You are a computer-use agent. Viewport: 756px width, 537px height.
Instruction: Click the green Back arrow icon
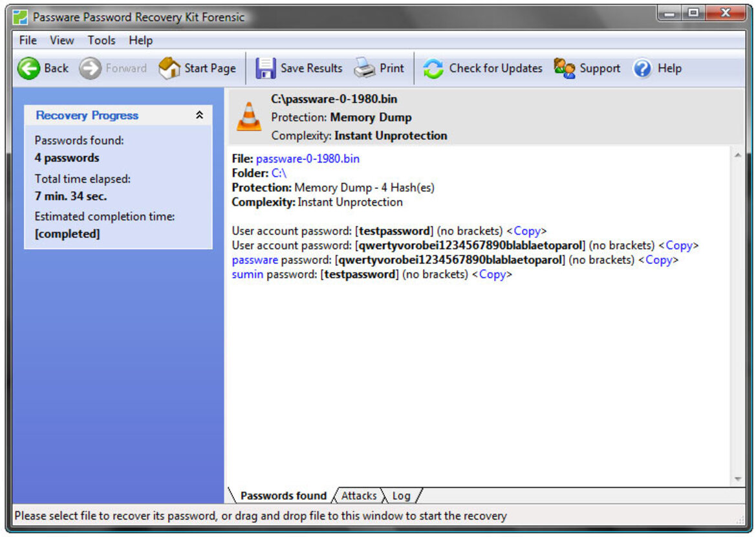point(28,68)
